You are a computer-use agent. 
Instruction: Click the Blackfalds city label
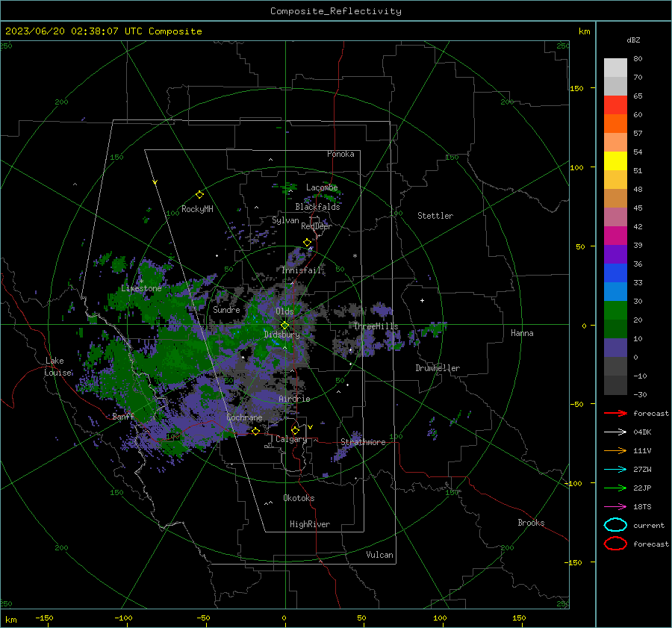click(317, 207)
